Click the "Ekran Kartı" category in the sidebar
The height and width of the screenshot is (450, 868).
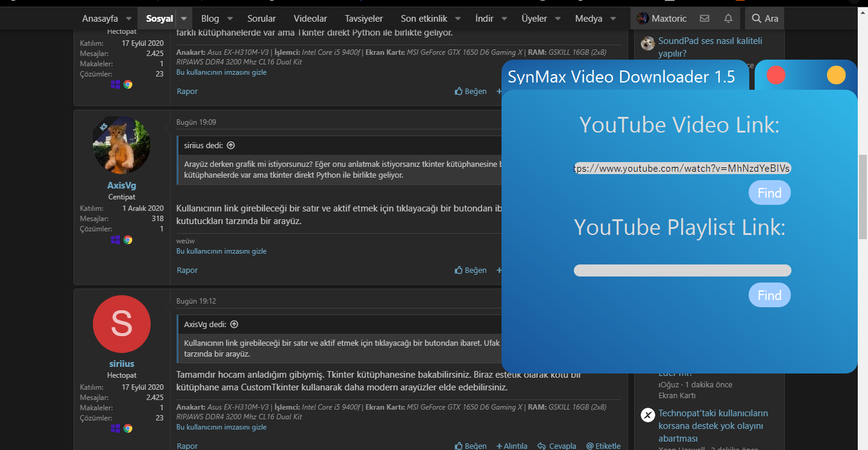(677, 396)
